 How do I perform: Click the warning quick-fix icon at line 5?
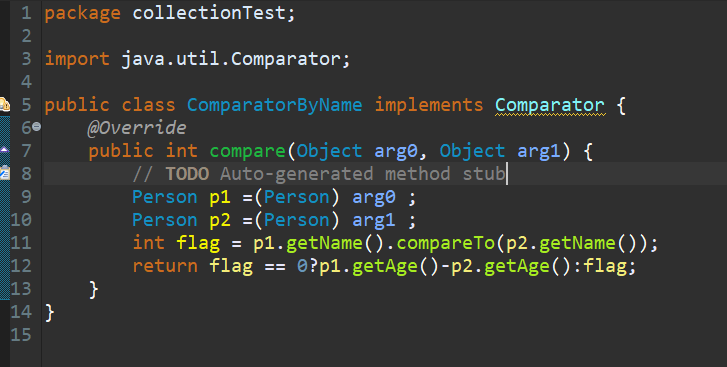5,105
